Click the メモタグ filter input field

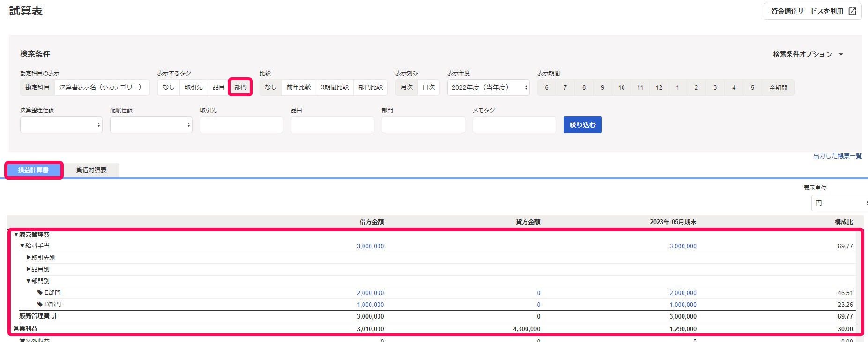[514, 125]
